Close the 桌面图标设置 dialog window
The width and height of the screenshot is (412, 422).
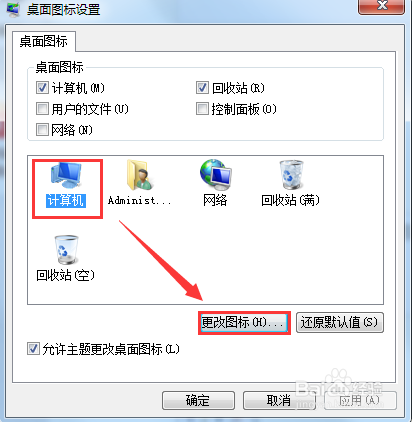click(x=381, y=6)
